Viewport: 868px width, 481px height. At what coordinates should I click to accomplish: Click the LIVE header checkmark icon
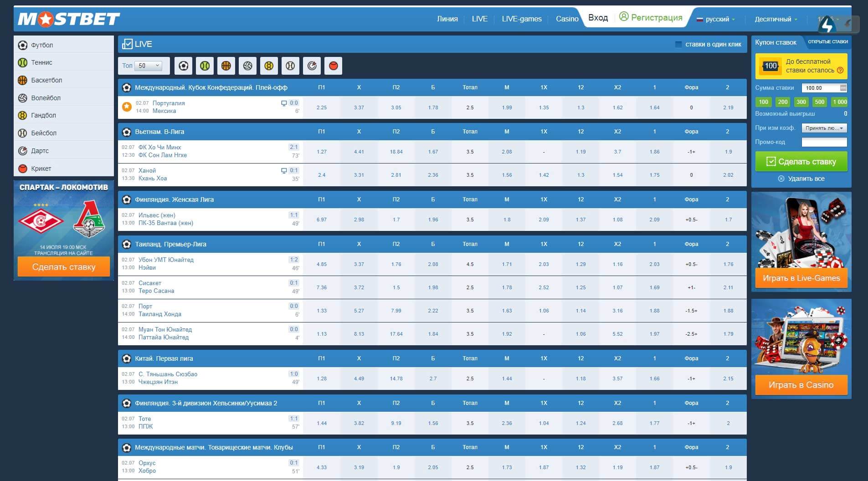point(127,44)
